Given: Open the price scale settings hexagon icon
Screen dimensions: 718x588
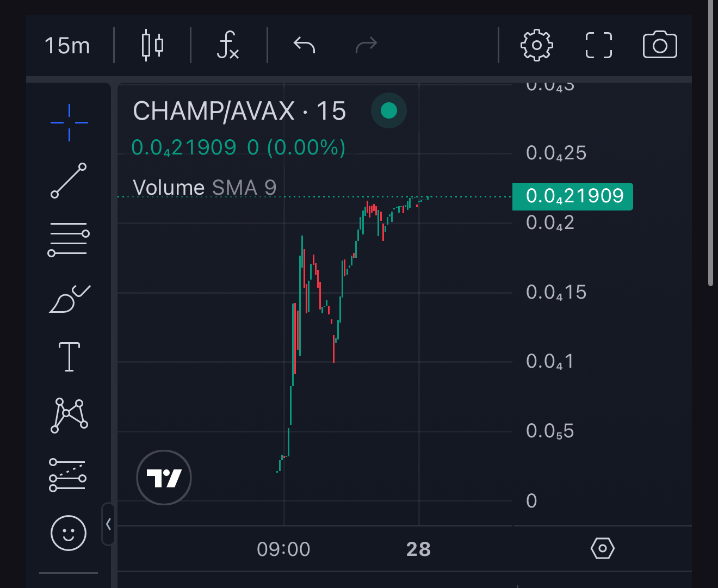Looking at the screenshot, I should coord(603,548).
